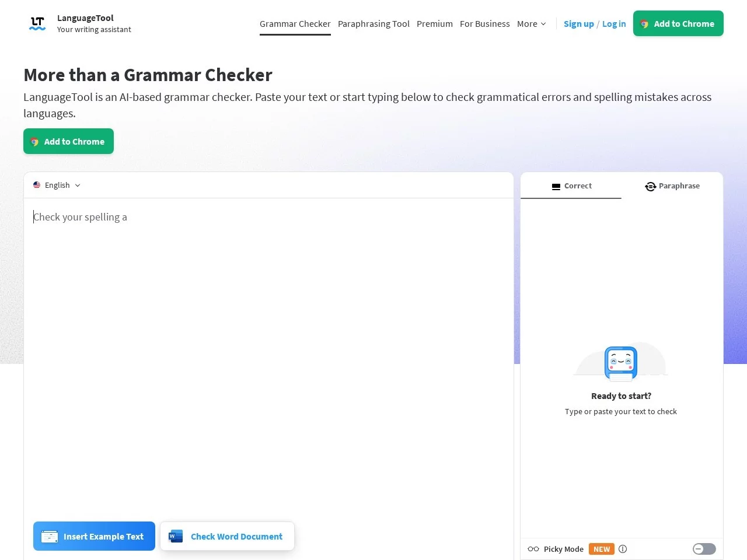The width and height of the screenshot is (747, 560).
Task: Open the Paraphrasing Tool page
Action: (x=373, y=24)
